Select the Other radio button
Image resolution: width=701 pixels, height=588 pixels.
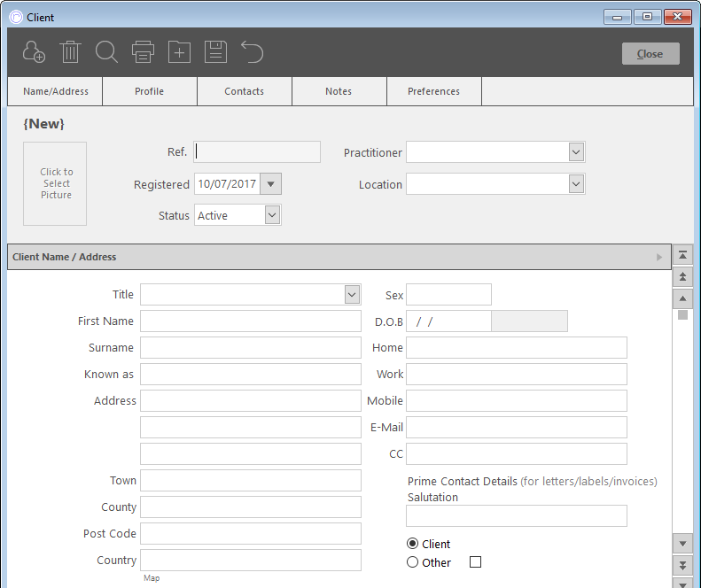(412, 562)
